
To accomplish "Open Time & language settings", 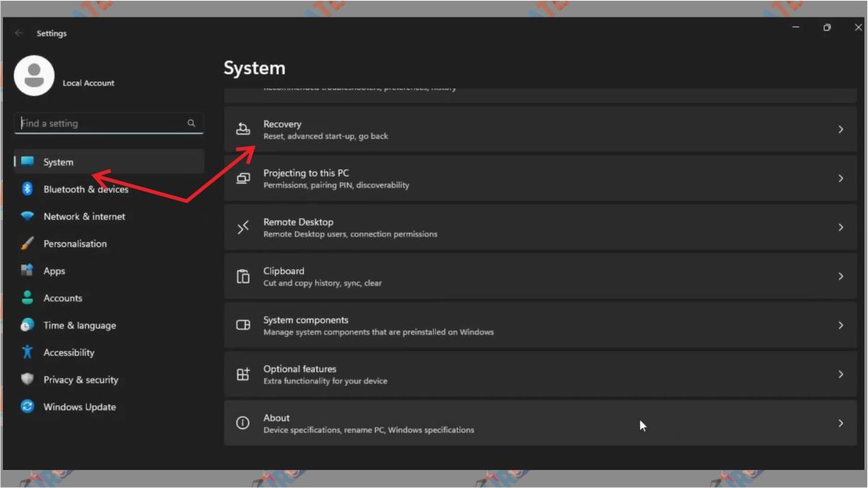I will [109, 325].
